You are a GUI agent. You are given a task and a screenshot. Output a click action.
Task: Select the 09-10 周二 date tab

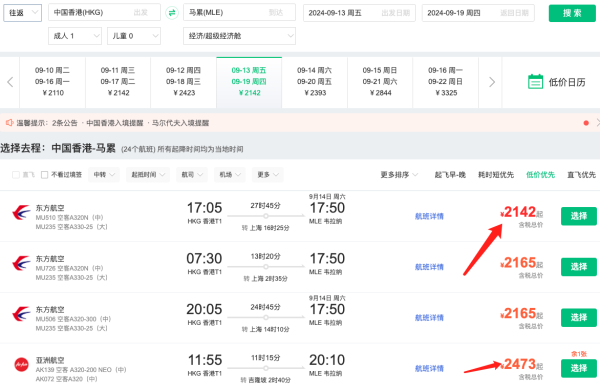52,82
